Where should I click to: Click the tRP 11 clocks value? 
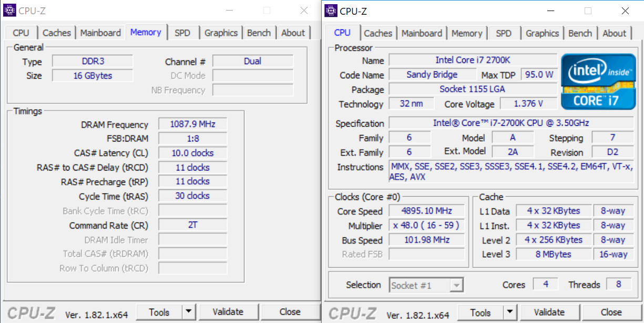coord(192,181)
